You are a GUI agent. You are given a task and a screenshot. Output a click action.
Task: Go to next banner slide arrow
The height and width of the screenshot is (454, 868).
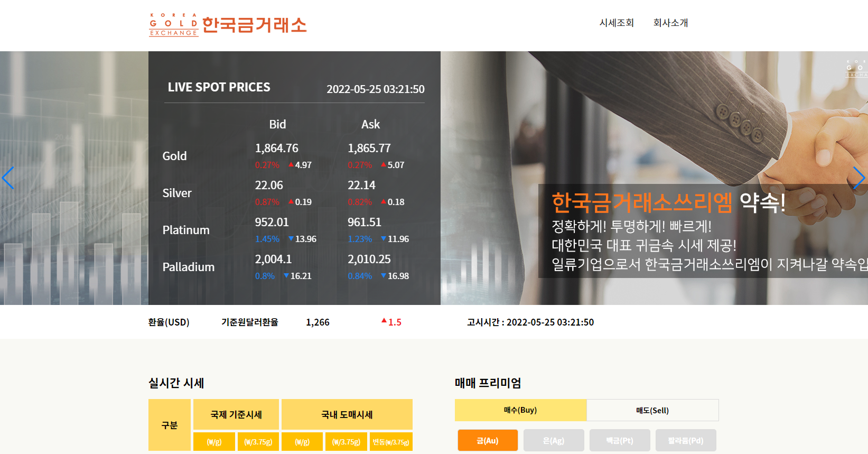tap(859, 178)
